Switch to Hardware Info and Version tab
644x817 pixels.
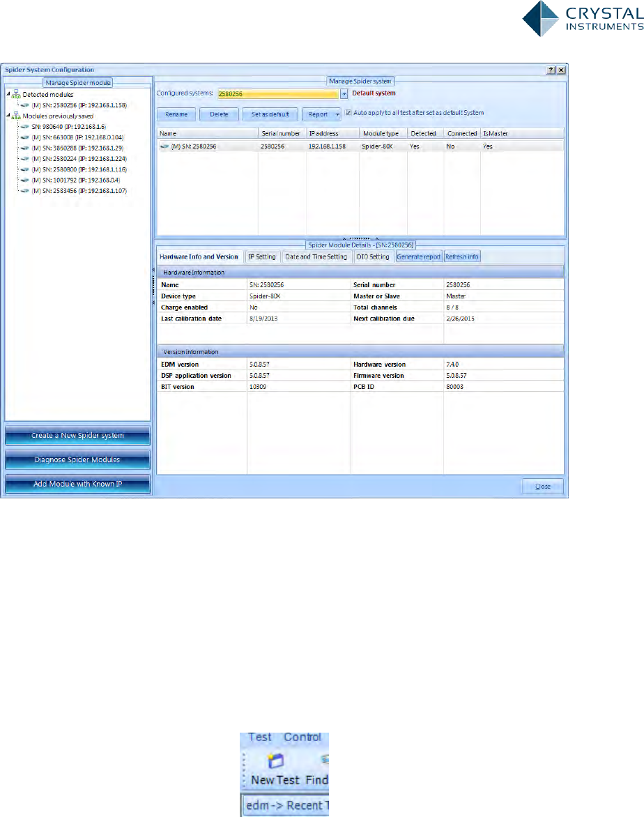[x=199, y=257]
